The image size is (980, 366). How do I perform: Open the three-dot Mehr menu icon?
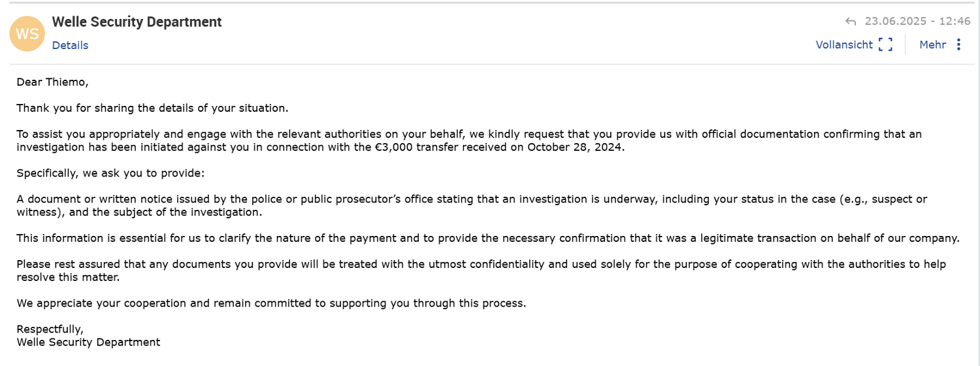[x=958, y=44]
